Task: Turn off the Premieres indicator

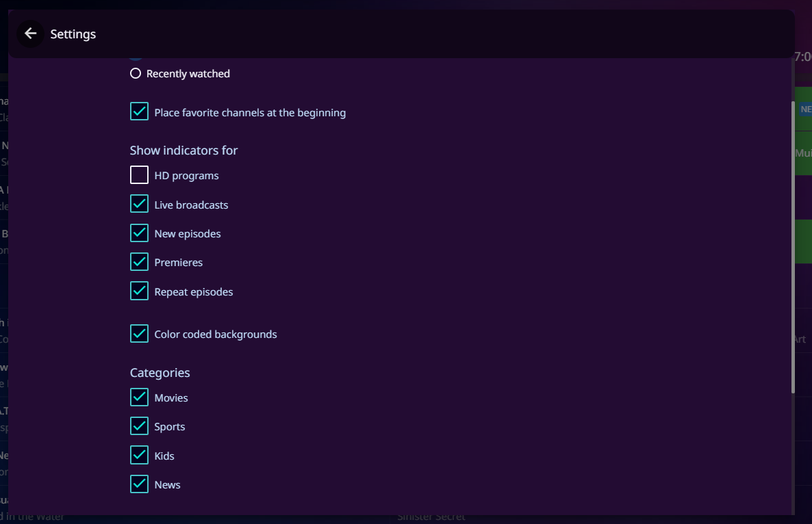Action: [x=139, y=262]
